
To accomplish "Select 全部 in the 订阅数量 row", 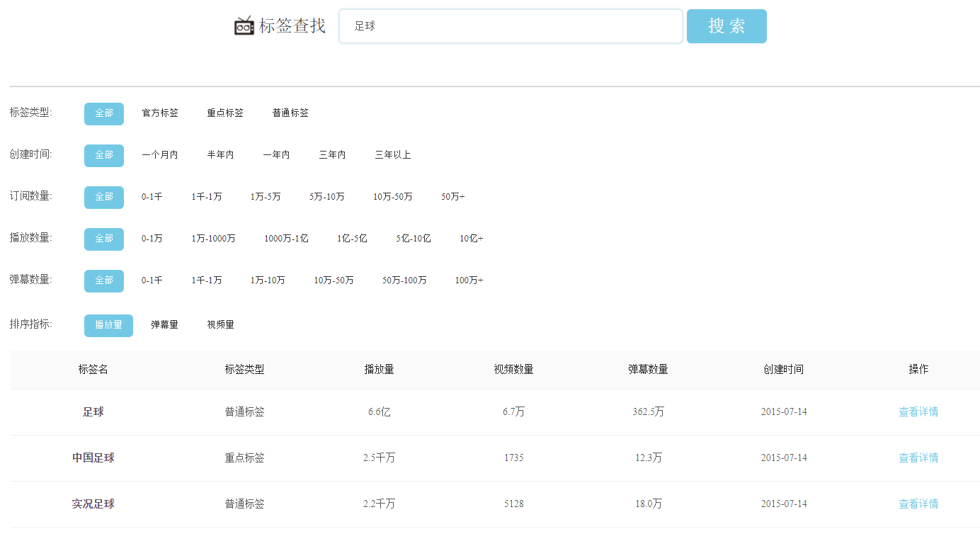I will (x=104, y=197).
